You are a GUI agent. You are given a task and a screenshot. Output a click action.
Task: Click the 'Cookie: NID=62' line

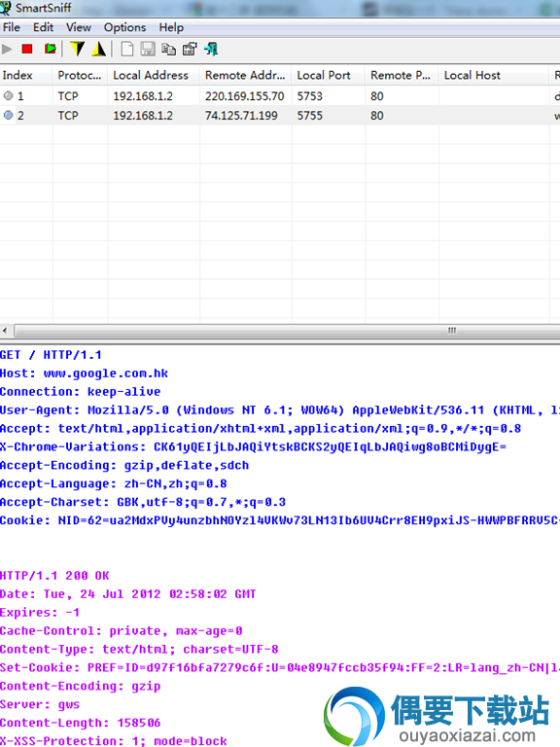[x=280, y=520]
